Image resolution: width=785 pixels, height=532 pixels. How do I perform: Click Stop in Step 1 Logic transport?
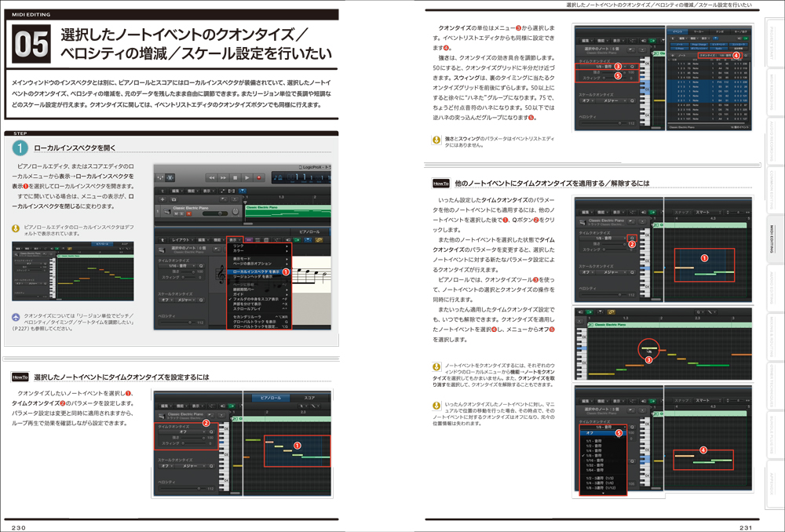click(235, 177)
